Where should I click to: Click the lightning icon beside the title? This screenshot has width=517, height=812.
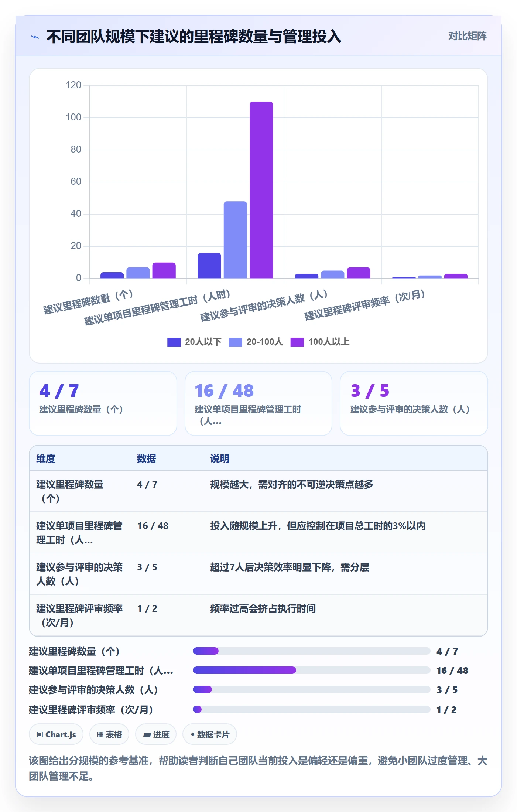(35, 37)
